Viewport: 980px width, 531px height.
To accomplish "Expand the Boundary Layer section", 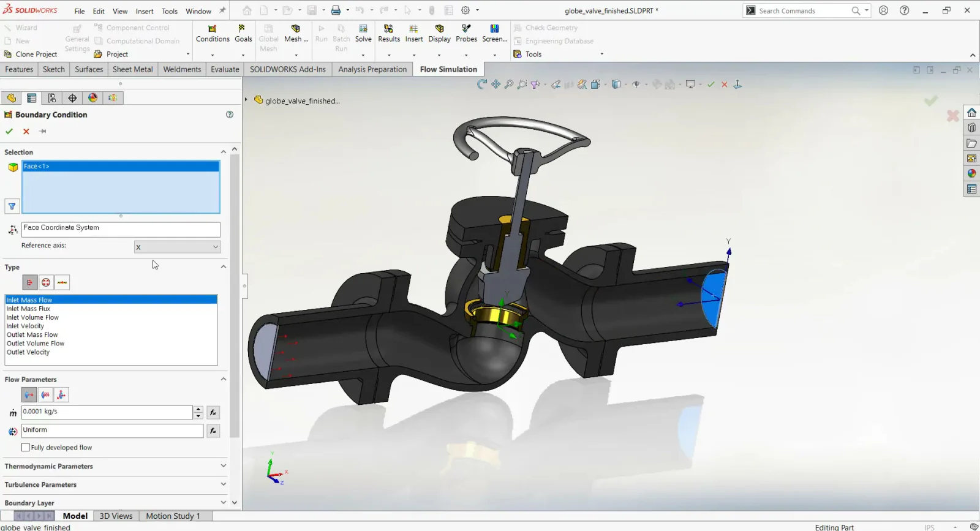I will click(x=223, y=503).
